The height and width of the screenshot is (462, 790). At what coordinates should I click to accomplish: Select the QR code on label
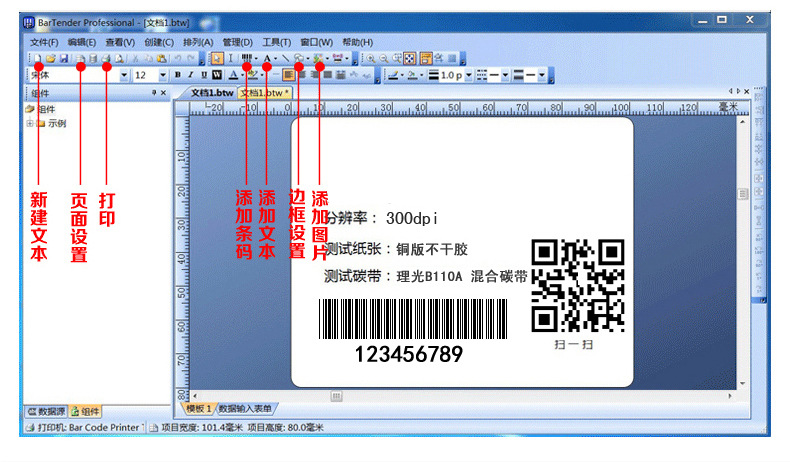578,286
